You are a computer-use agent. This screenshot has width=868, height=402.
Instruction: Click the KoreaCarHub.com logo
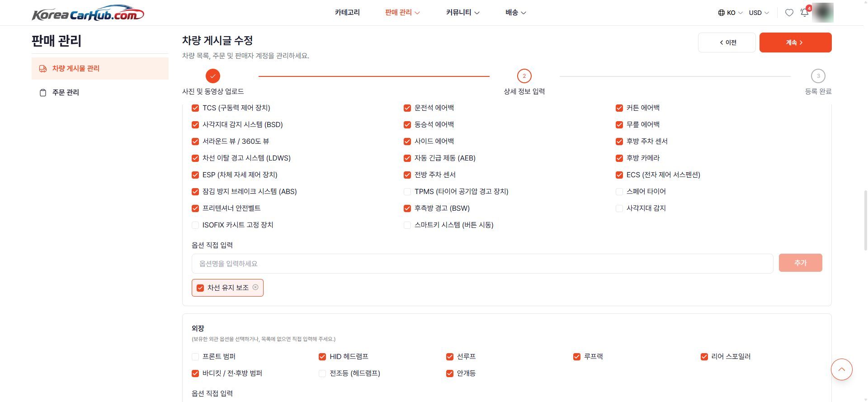[88, 13]
